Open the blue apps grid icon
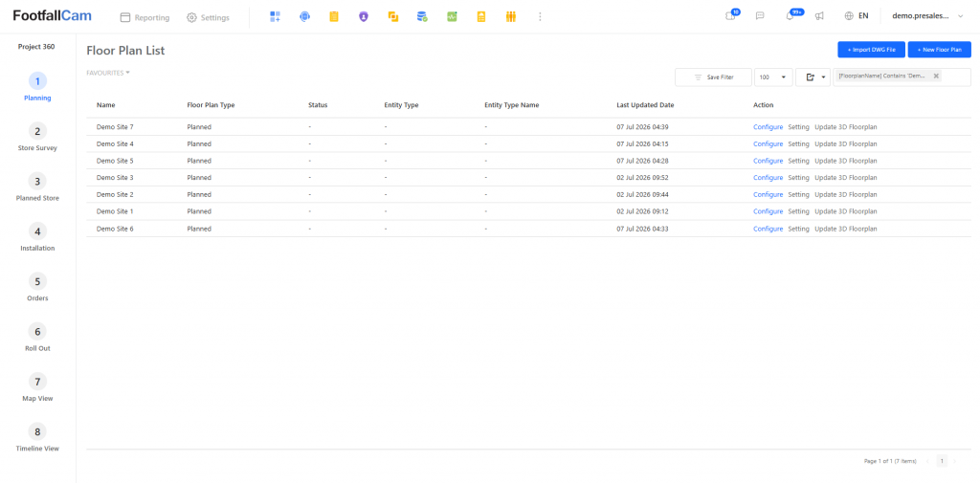 (275, 17)
